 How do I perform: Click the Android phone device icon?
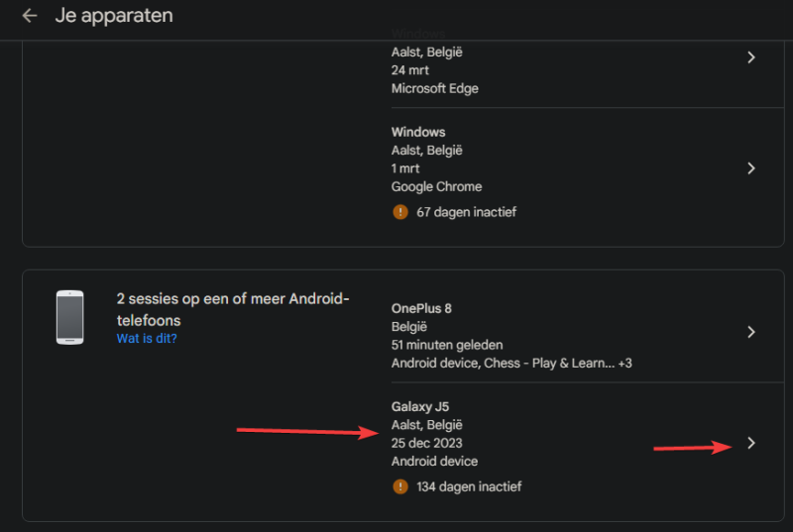click(69, 317)
